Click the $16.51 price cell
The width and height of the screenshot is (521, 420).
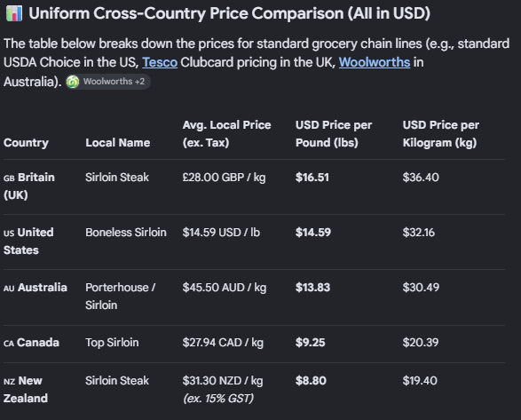312,178
